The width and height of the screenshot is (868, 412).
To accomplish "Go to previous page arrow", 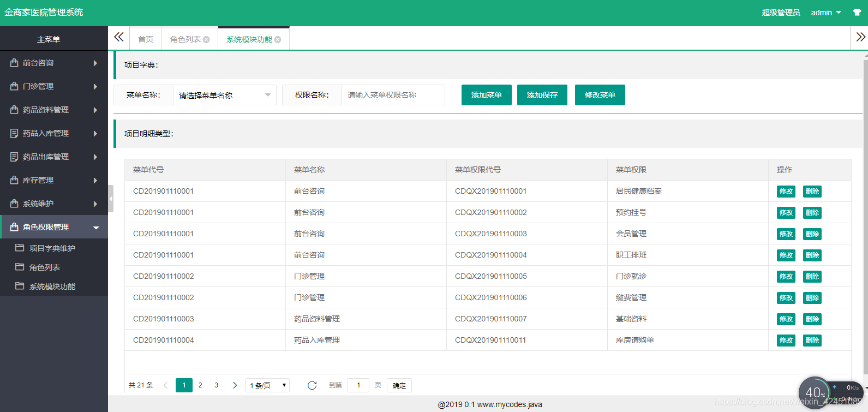I will click(165, 385).
